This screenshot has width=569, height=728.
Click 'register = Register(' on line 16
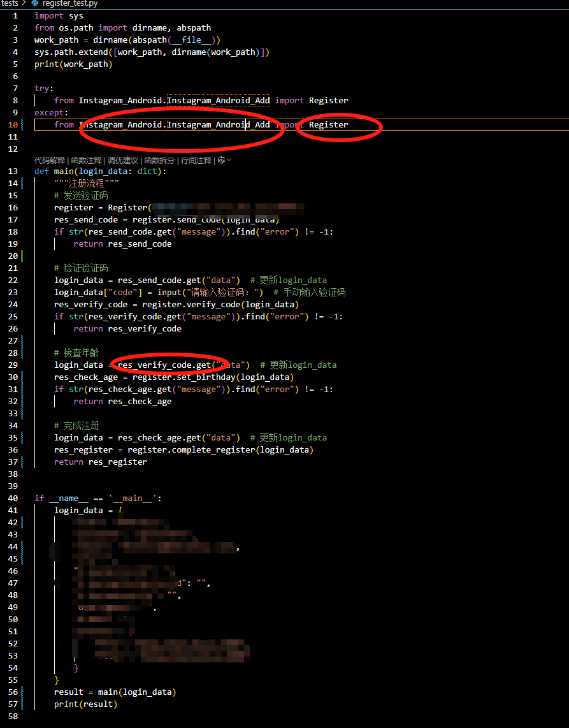coord(103,208)
